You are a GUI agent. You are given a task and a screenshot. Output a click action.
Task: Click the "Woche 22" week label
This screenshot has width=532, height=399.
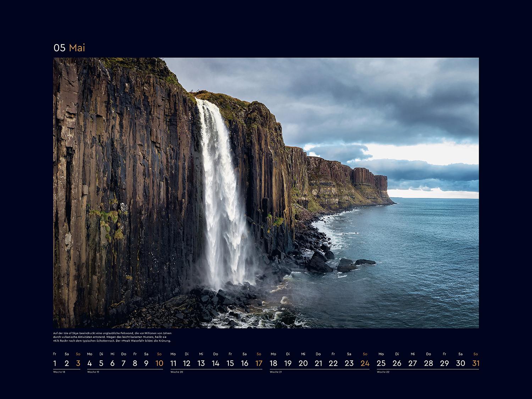(383, 372)
